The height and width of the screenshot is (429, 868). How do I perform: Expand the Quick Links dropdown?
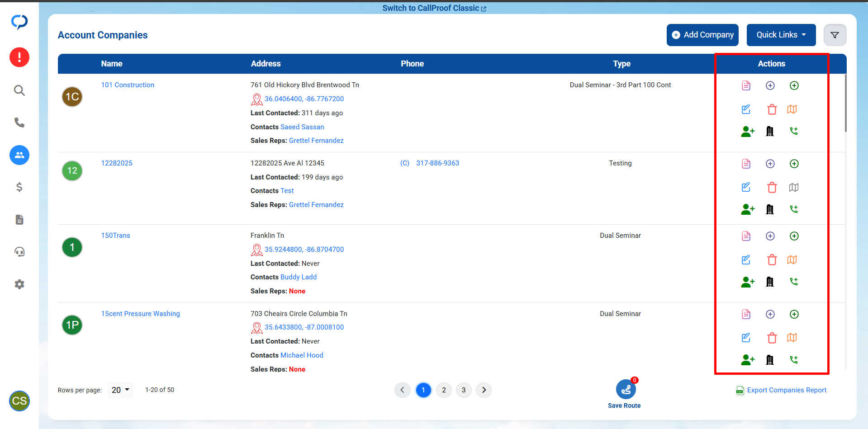781,35
